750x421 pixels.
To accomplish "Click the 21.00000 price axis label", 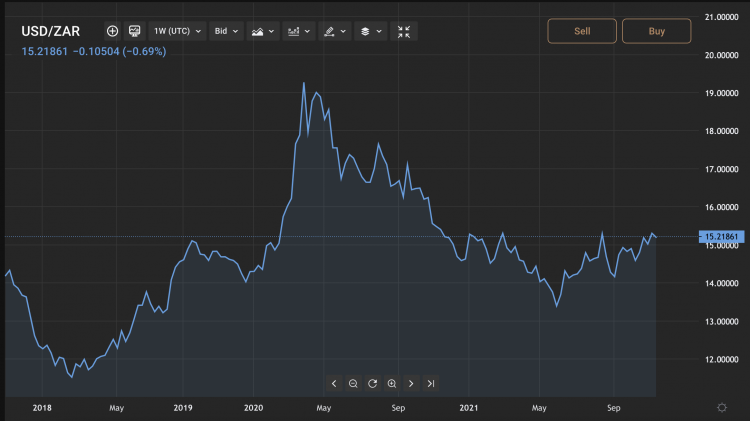I will pyautogui.click(x=722, y=17).
